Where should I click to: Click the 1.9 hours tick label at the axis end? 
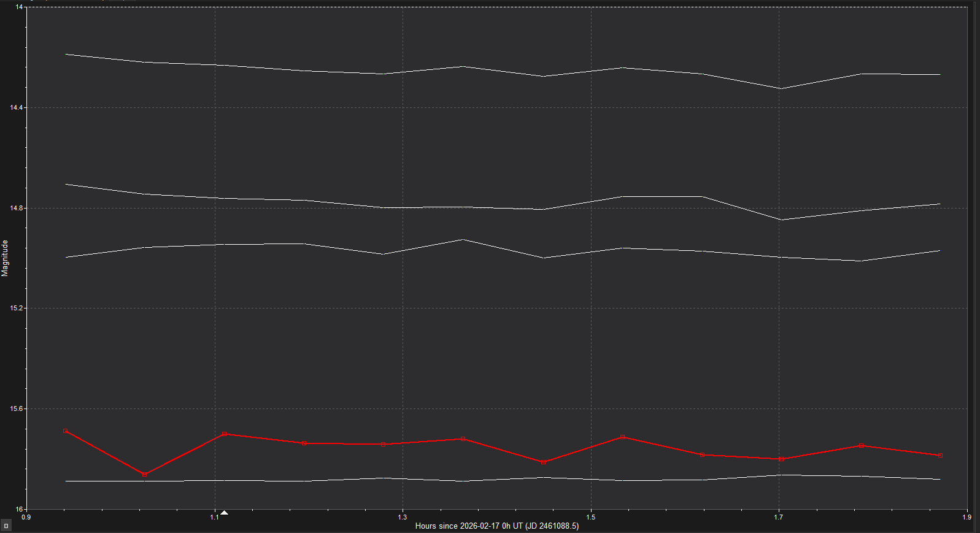click(967, 518)
